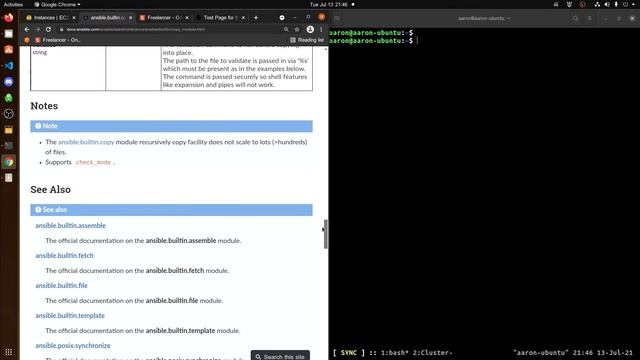Open the system menu arrow in the top bar

(x=633, y=4)
